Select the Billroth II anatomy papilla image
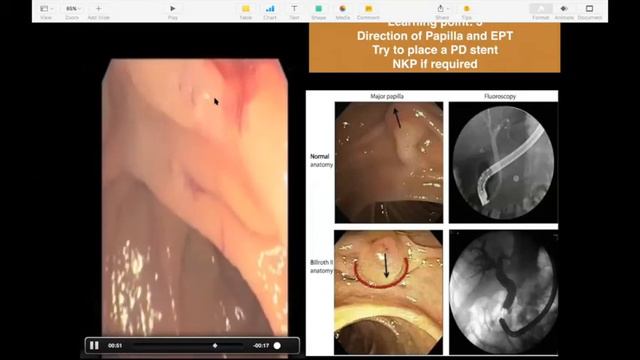Viewport: 640px width, 360px height. tap(388, 292)
